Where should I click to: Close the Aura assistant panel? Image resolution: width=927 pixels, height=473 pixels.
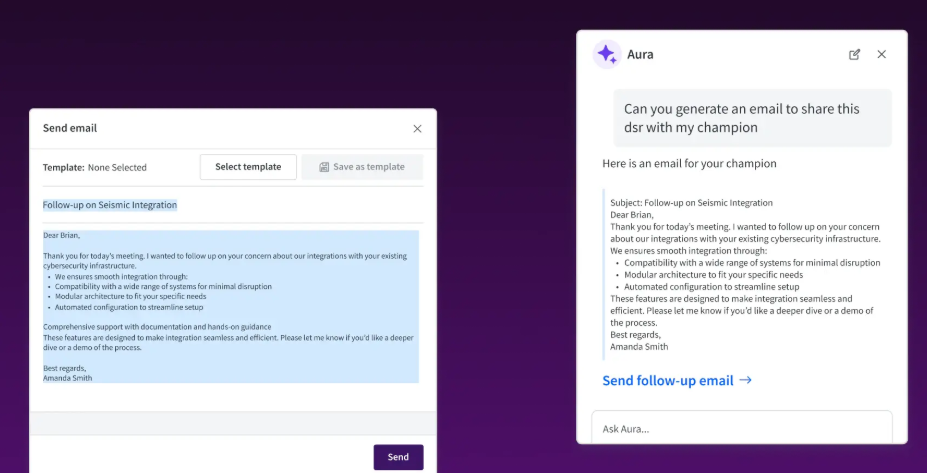click(x=881, y=54)
